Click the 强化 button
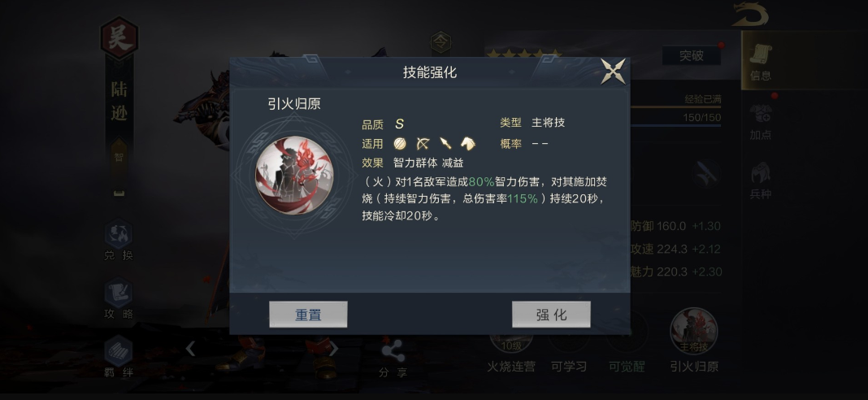 point(551,315)
